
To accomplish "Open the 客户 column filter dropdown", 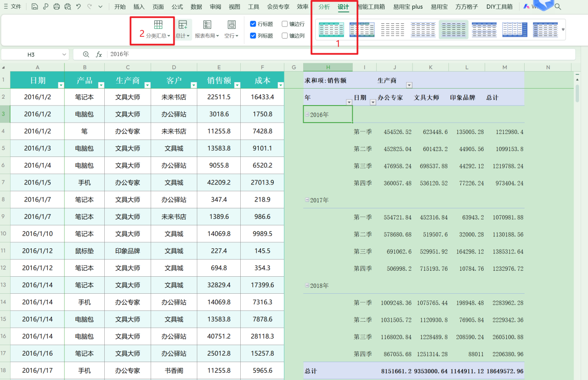I will (x=194, y=85).
